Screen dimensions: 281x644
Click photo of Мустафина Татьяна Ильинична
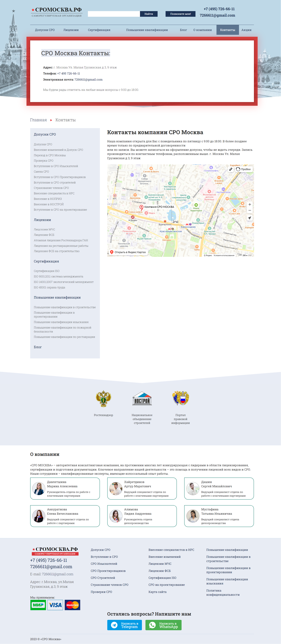pos(193,516)
